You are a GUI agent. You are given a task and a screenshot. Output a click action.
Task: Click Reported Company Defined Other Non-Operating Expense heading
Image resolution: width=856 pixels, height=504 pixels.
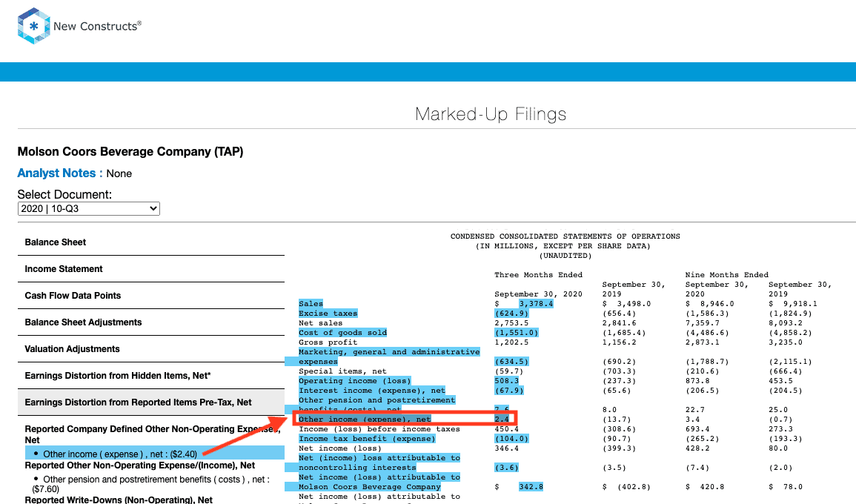click(153, 434)
